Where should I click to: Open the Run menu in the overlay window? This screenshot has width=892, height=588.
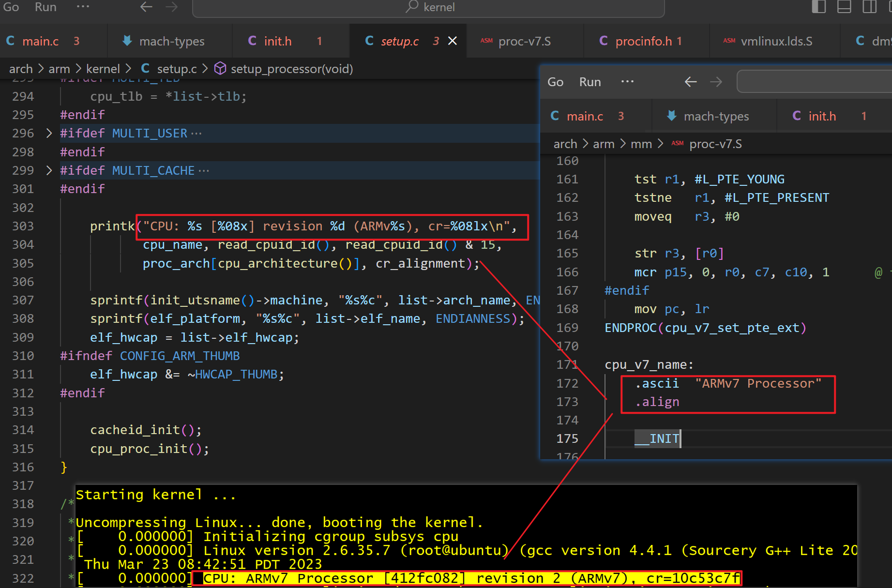pos(590,82)
